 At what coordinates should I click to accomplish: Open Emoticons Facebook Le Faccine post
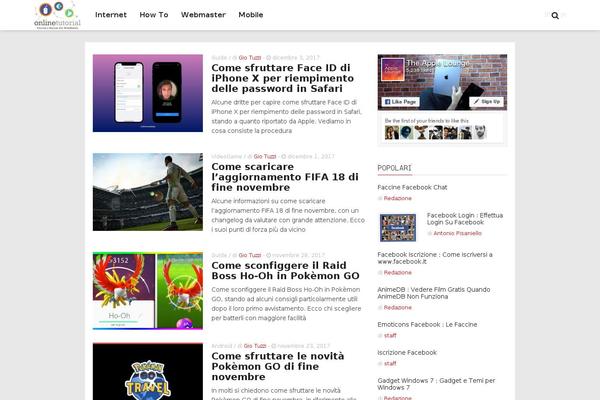pos(427,325)
